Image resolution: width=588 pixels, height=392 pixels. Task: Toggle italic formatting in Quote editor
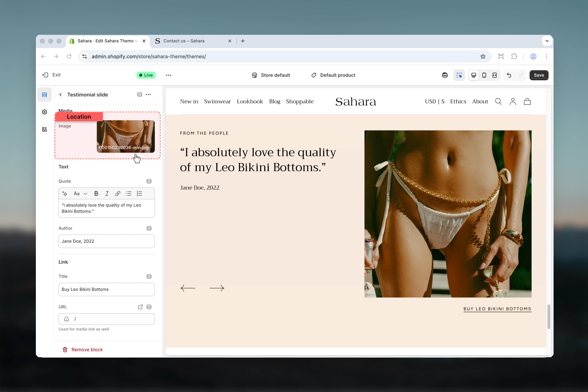click(x=107, y=193)
